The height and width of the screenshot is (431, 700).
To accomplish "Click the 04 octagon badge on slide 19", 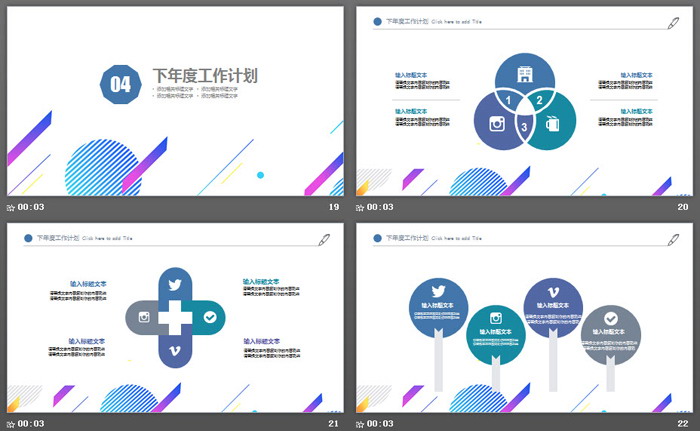I will 121,84.
